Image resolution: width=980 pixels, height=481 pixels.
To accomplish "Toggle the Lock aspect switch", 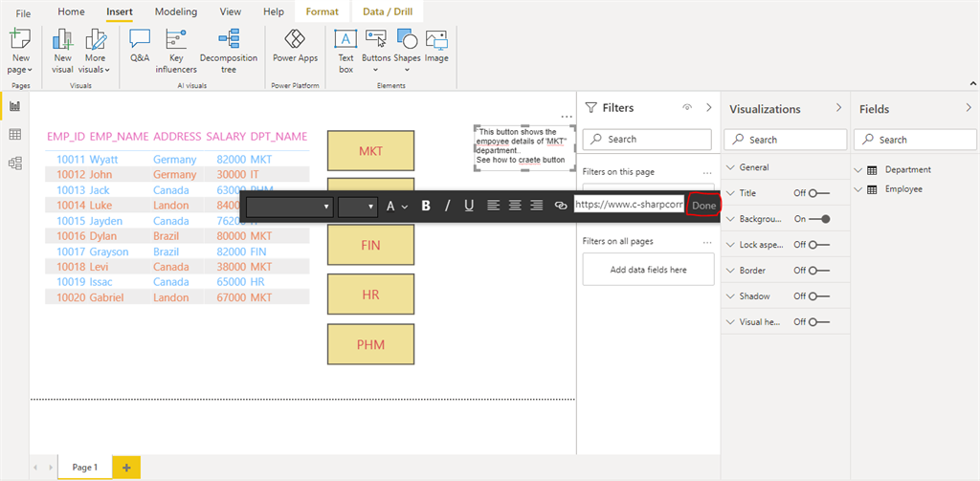I will 819,245.
